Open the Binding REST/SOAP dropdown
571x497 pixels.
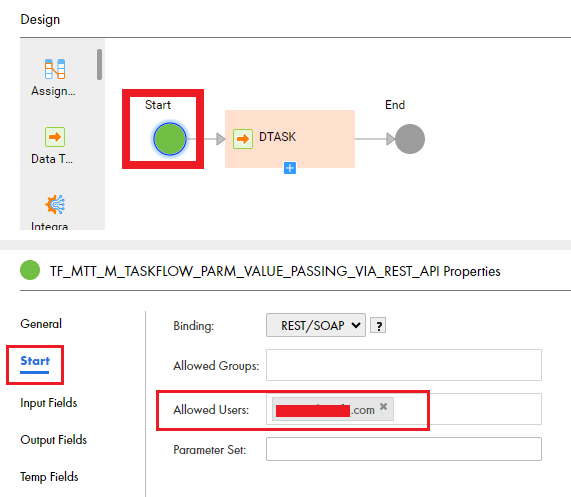(x=316, y=325)
